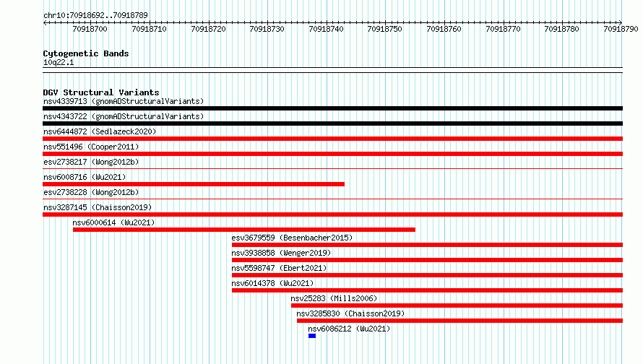Click thin red line under esv2738228
Image resolution: width=643 pixels, height=364 pixels.
coord(332,199)
